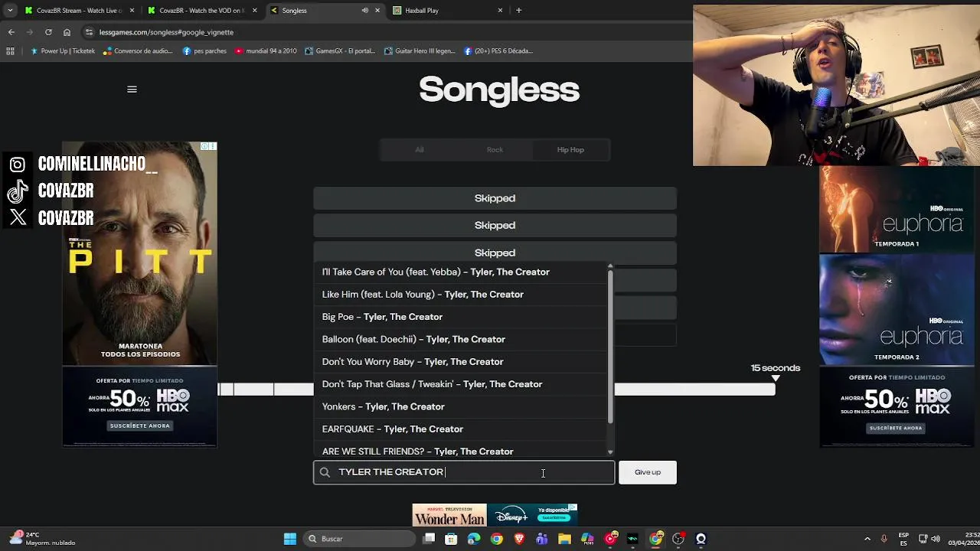Open Guitar Hero III legen bookmark
The image size is (980, 551).
420,51
